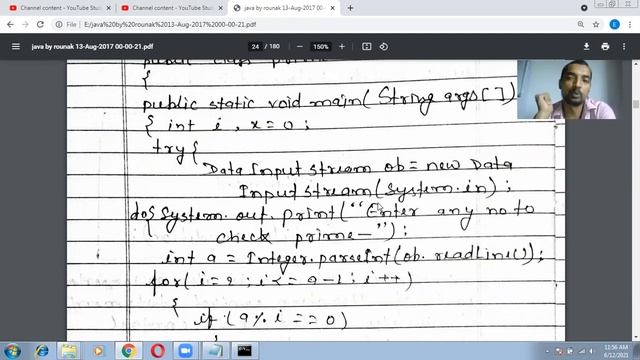Viewport: 640px width, 360px height.
Task: Close the java by rounak PDF tab
Action: tap(332, 8)
